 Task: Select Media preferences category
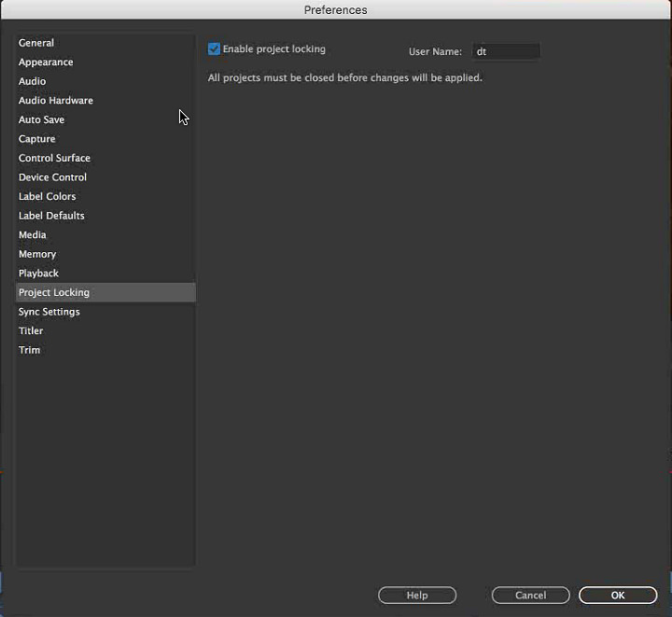(x=105, y=235)
